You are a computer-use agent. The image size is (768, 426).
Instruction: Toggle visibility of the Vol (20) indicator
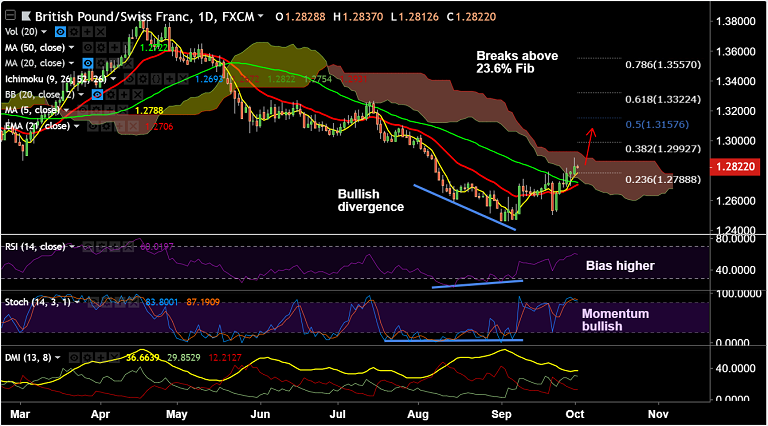60,32
